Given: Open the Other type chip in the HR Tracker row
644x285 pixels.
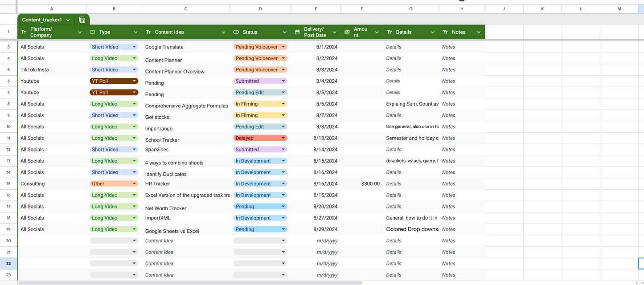Looking at the screenshot, I should 114,183.
